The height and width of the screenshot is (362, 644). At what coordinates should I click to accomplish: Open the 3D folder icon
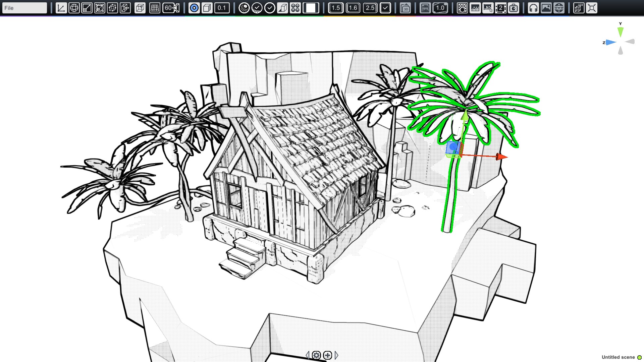[x=405, y=8]
